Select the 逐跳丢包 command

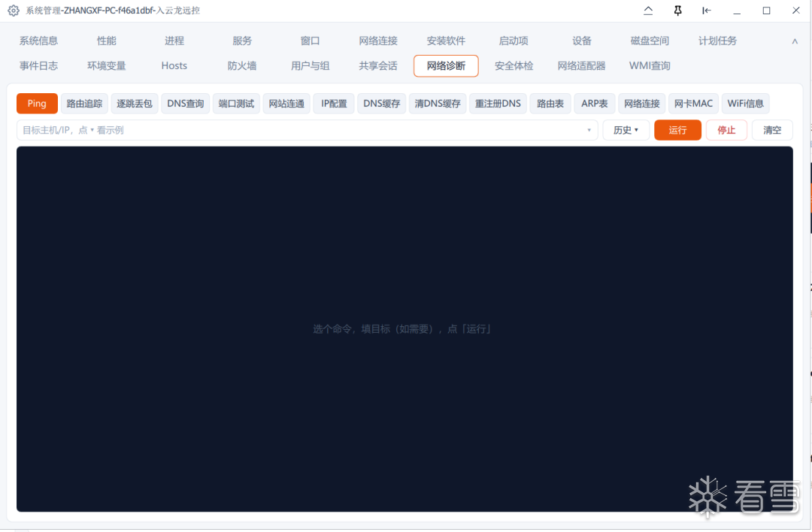click(x=134, y=104)
